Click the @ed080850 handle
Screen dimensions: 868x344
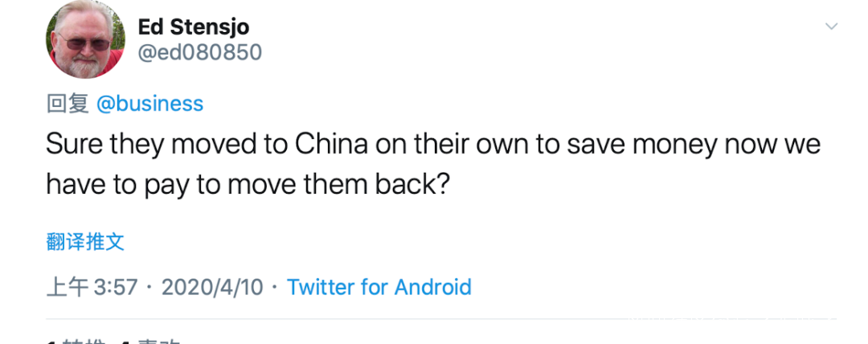(200, 52)
